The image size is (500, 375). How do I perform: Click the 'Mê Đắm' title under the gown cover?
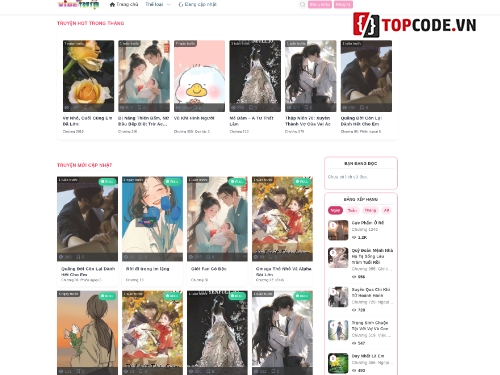pos(252,121)
